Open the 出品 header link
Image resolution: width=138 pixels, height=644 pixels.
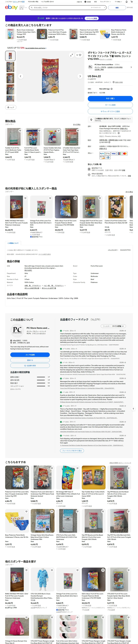coord(95,2)
